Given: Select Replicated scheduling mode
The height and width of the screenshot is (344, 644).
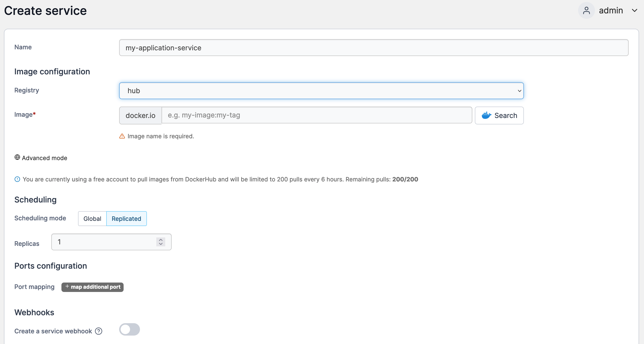Looking at the screenshot, I should pos(126,218).
